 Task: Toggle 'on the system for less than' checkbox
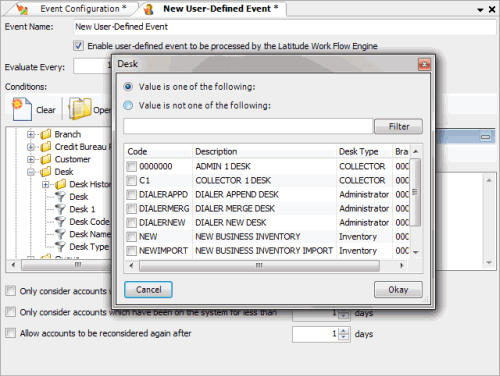[11, 312]
